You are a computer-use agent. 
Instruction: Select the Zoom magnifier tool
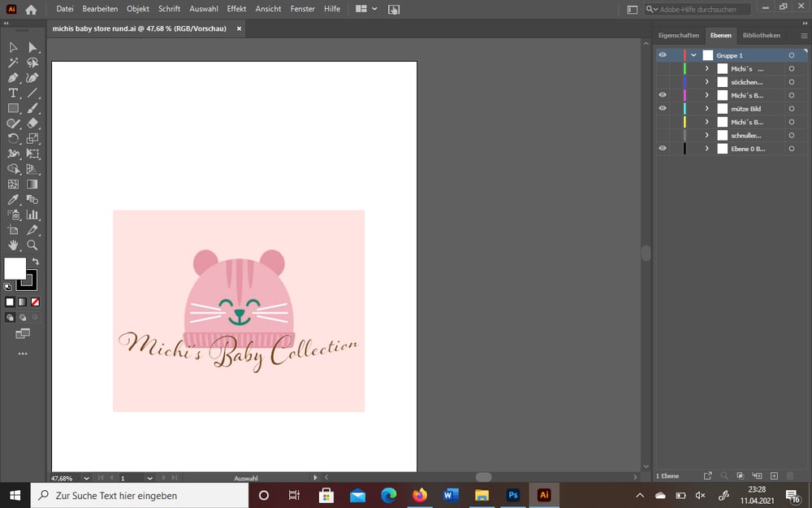tap(32, 245)
